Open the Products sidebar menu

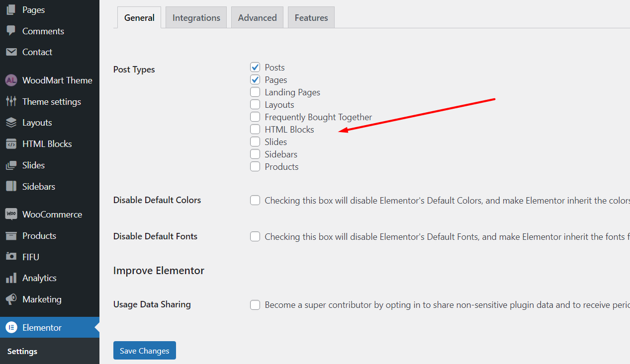[50, 235]
